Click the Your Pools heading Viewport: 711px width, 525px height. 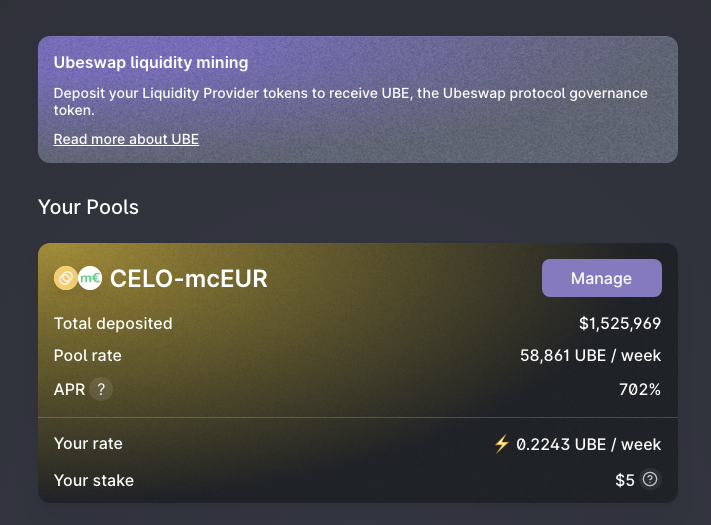click(x=88, y=207)
